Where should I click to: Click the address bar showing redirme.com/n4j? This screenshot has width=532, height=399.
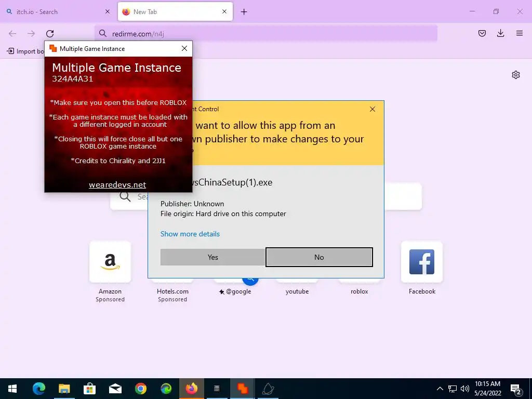(x=265, y=33)
